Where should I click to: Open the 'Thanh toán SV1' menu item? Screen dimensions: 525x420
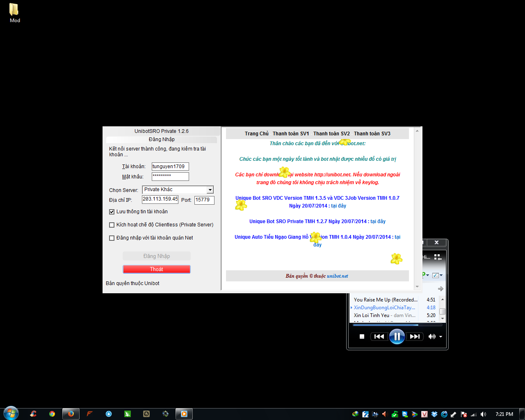[291, 134]
